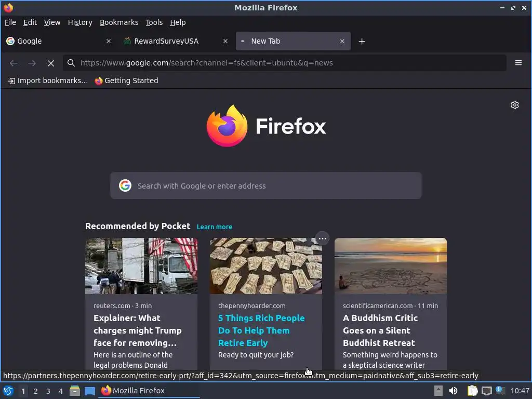This screenshot has width=532, height=399.
Task: Open 5 Things Rich People Do article
Action: [261, 330]
